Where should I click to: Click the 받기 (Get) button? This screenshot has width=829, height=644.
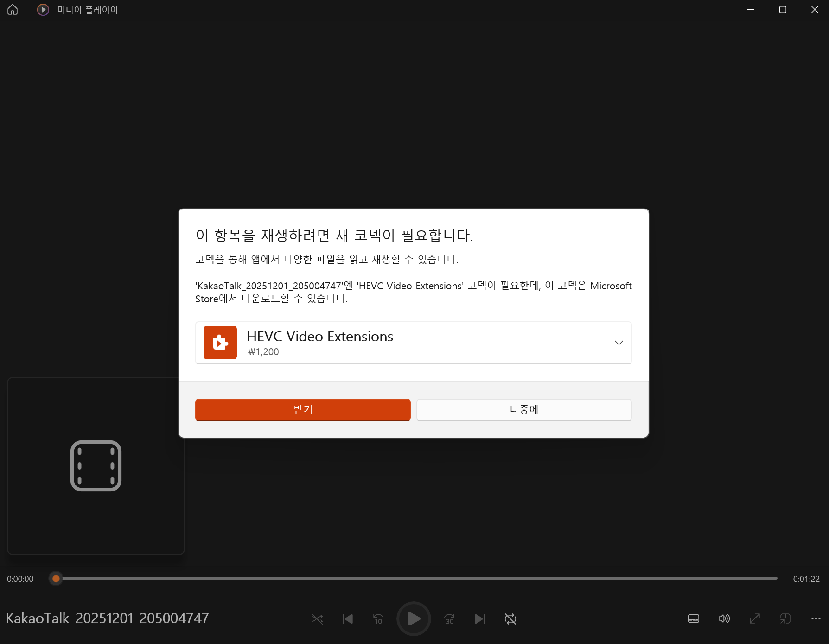pyautogui.click(x=303, y=410)
